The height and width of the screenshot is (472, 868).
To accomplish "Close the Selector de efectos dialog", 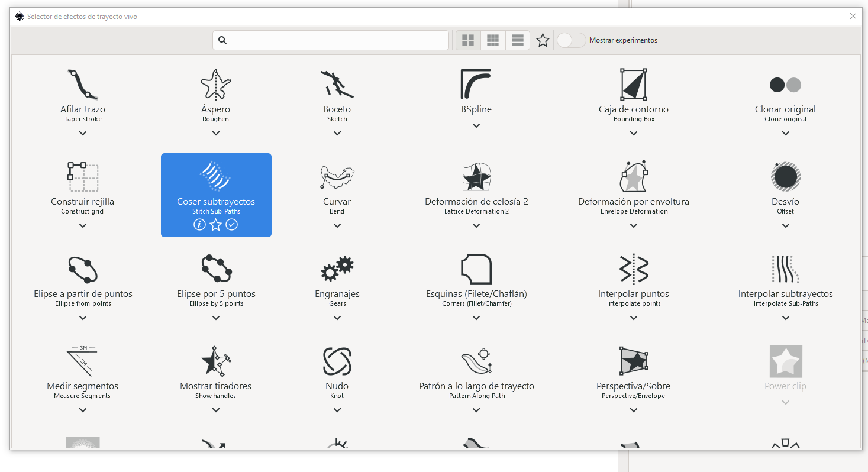I will point(853,16).
